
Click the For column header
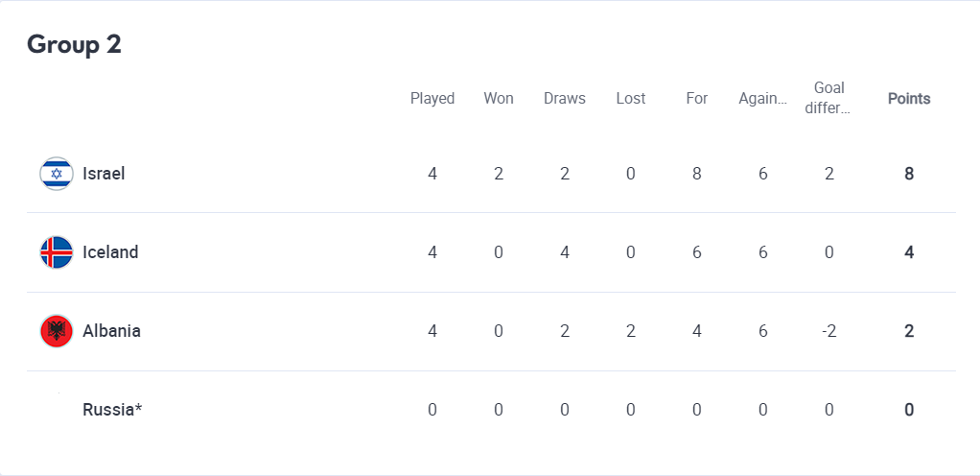pos(697,98)
